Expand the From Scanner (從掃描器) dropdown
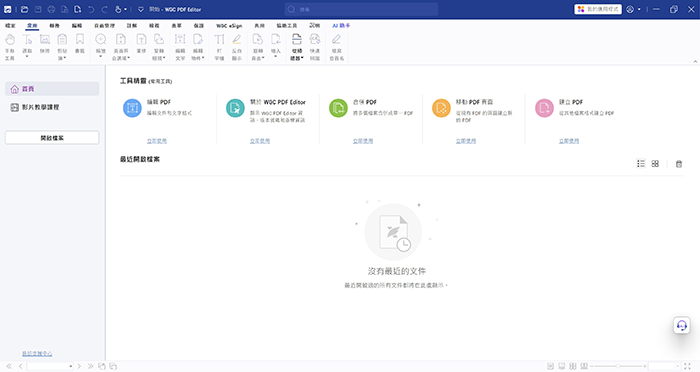The image size is (700, 372). 302,59
